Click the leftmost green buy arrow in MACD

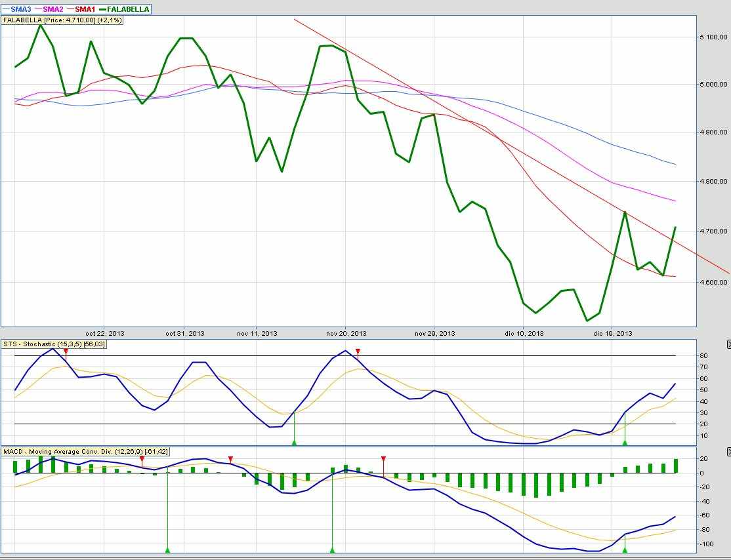coord(167,550)
